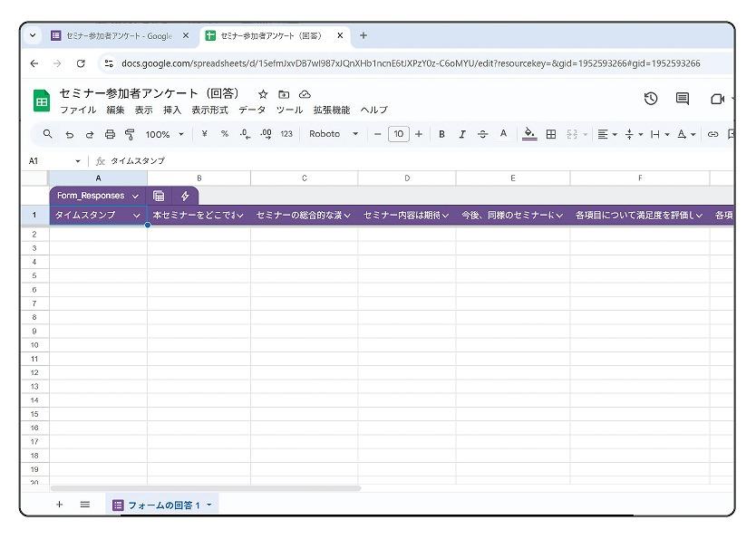
Task: Toggle bold formatting
Action: coord(441,134)
